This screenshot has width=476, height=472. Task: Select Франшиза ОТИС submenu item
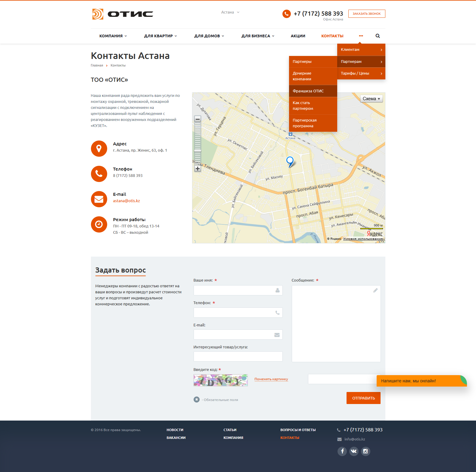pyautogui.click(x=313, y=91)
